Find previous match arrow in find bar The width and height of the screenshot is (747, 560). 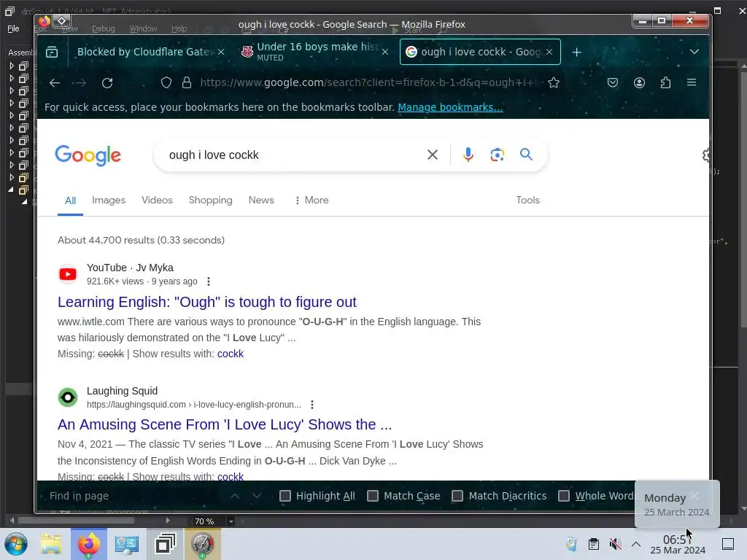point(235,496)
